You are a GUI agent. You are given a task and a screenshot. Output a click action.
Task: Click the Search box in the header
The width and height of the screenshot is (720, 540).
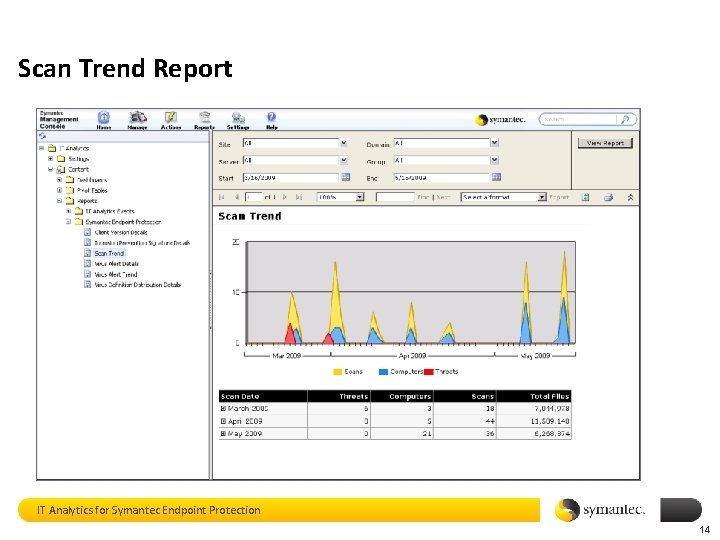pos(579,119)
